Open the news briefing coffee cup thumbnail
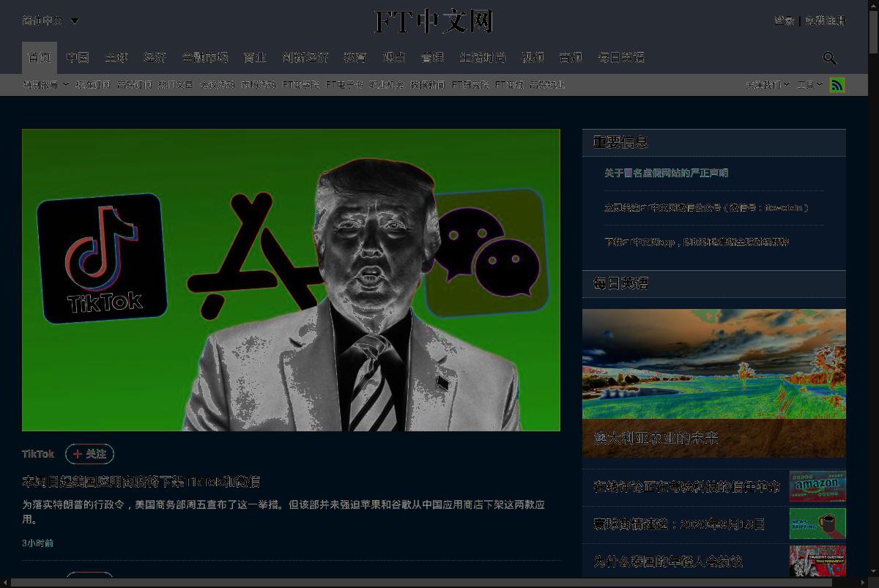This screenshot has width=879, height=588. pos(817,524)
